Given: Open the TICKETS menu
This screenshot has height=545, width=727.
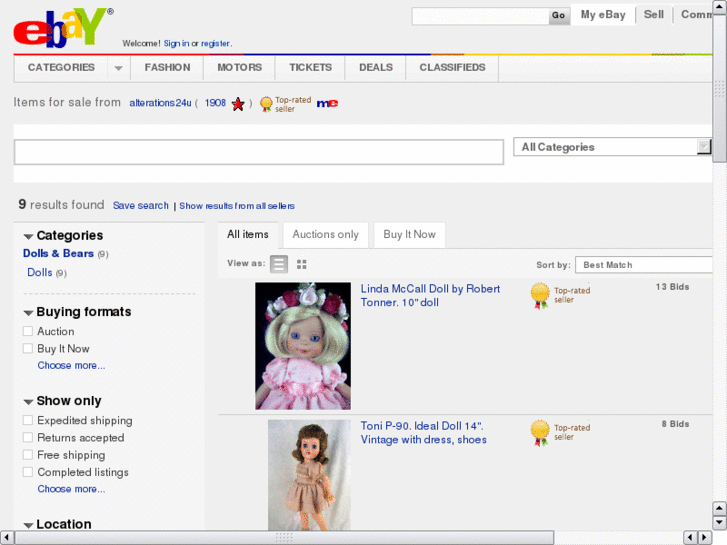Looking at the screenshot, I should [x=310, y=68].
